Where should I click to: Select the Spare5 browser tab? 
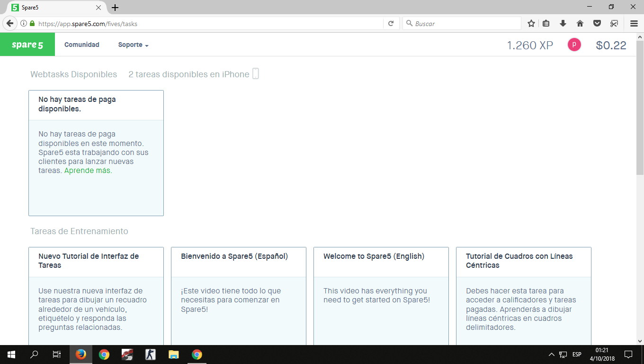(x=57, y=8)
